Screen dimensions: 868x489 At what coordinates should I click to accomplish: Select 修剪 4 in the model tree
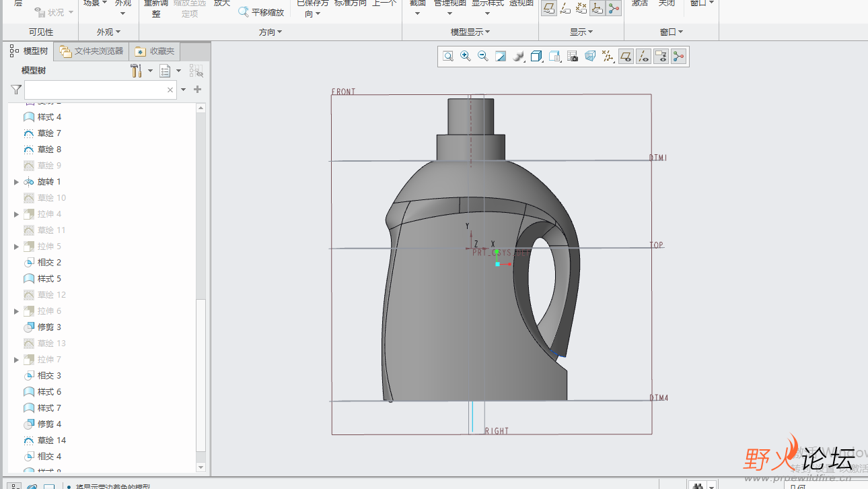pos(49,424)
